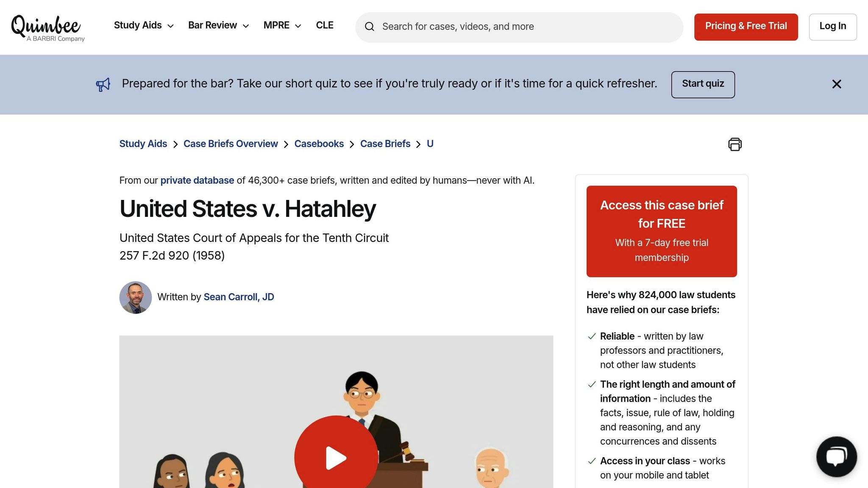Expand the MPRE menu
868x488 pixels.
tap(282, 25)
